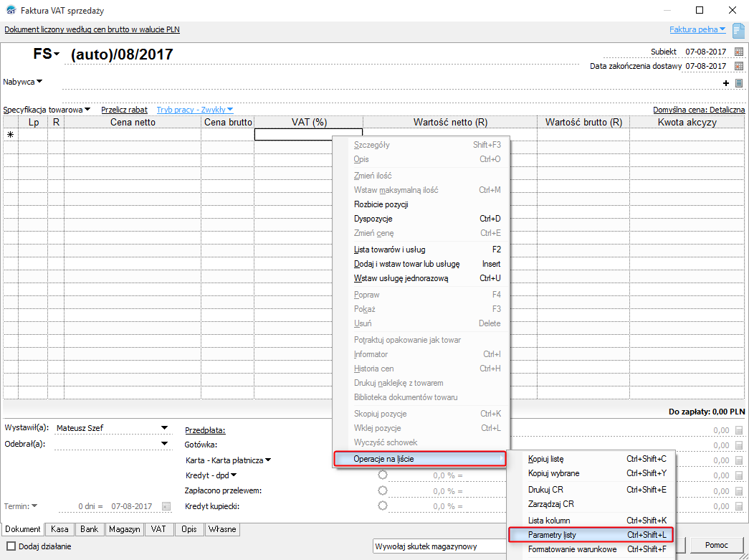Choose Dyspozycje menu item
The width and height of the screenshot is (749, 560).
[421, 219]
